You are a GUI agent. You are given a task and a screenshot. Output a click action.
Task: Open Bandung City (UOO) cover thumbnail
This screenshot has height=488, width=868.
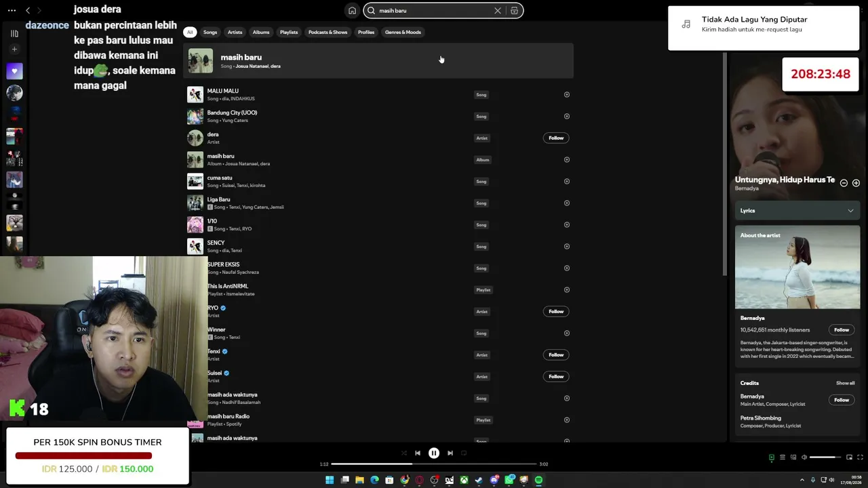coord(195,117)
